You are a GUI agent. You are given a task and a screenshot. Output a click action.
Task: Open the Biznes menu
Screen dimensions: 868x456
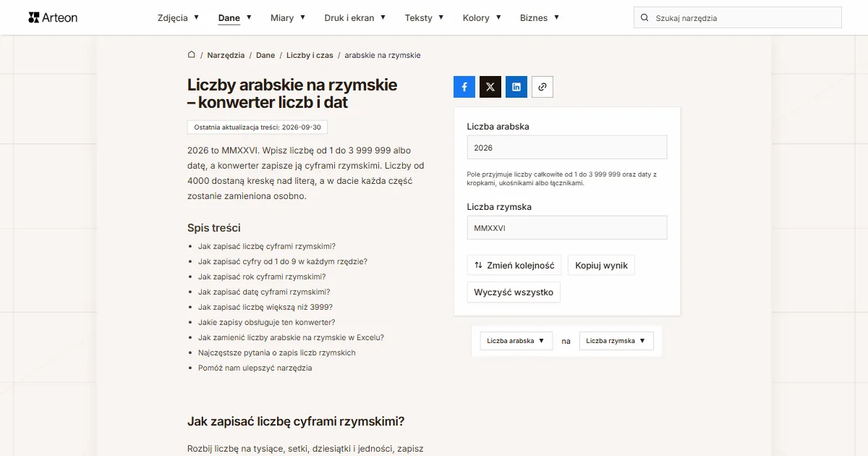(539, 17)
